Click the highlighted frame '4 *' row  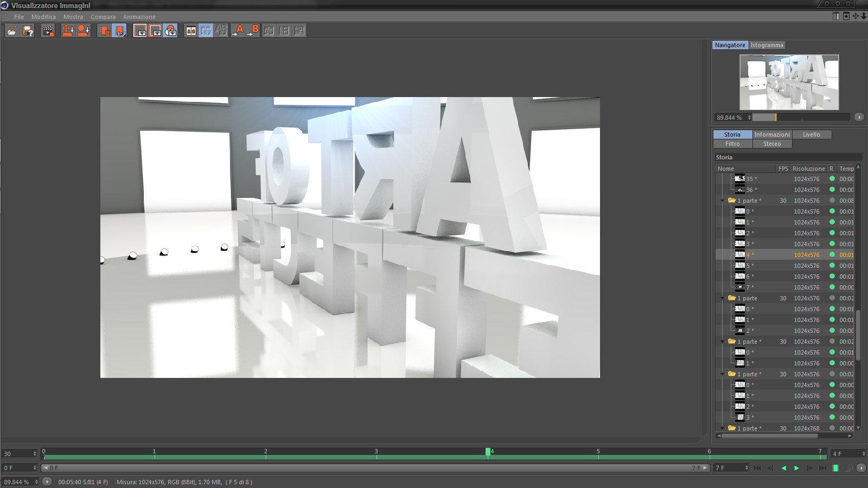coord(785,255)
